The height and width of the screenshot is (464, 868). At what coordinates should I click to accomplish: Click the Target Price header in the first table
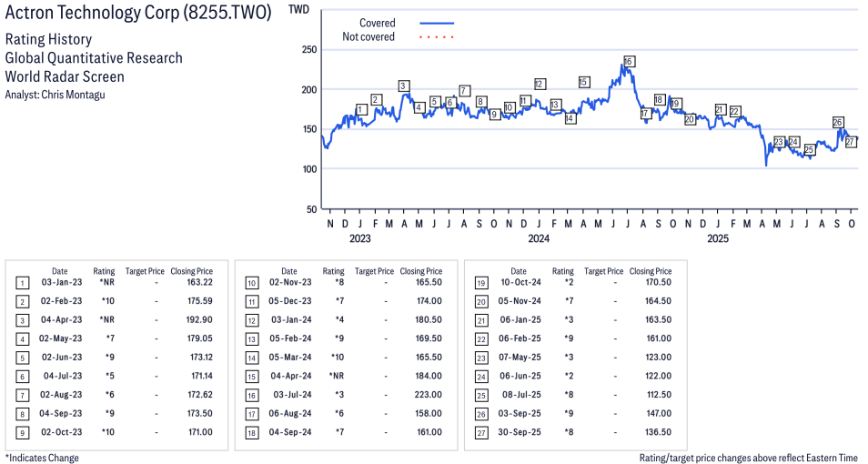(x=145, y=271)
